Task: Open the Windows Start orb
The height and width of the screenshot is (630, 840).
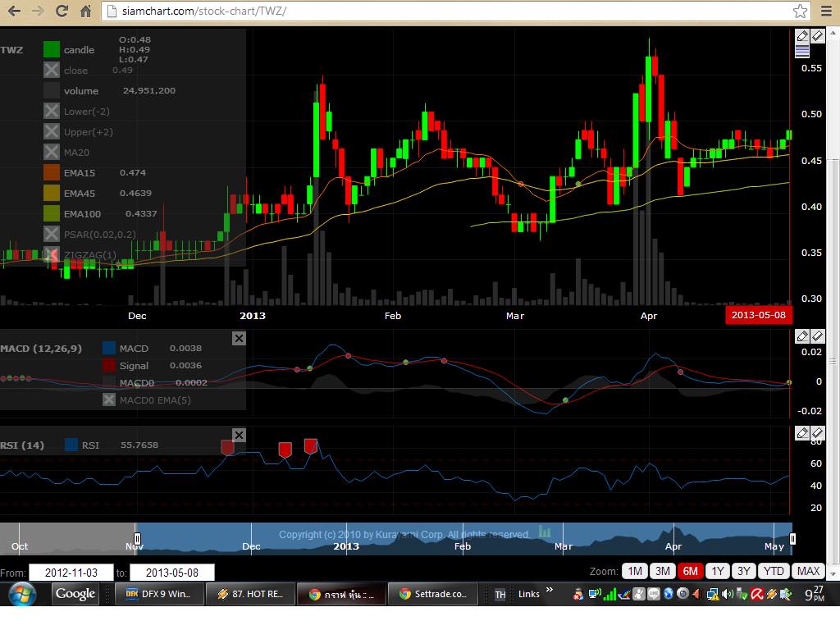Action: coord(22,594)
